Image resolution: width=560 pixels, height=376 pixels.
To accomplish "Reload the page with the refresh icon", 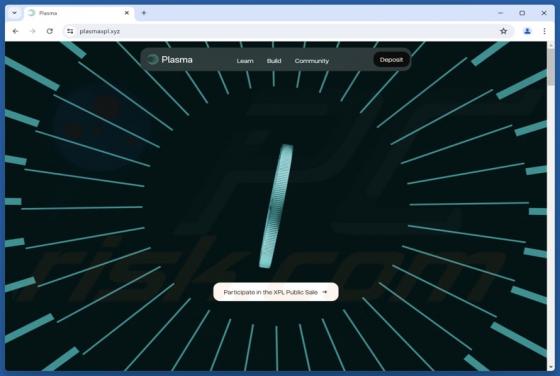I will (50, 31).
